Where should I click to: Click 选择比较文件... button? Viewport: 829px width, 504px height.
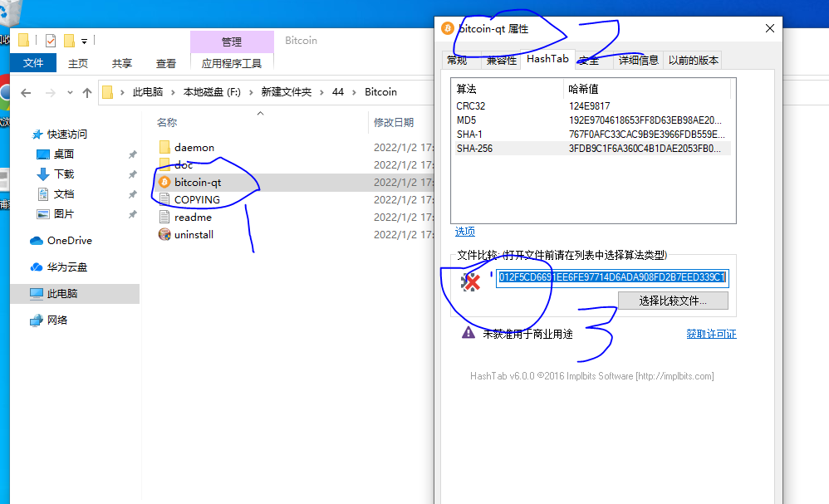pyautogui.click(x=673, y=301)
